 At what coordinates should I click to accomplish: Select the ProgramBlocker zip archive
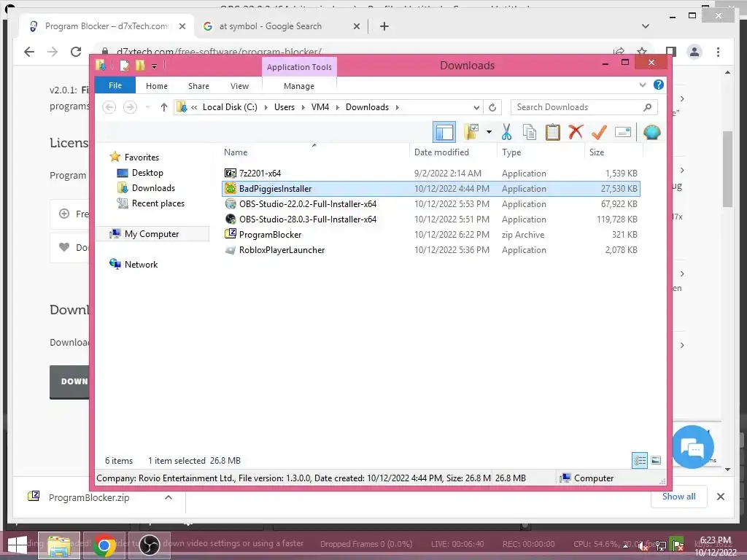coord(430,234)
